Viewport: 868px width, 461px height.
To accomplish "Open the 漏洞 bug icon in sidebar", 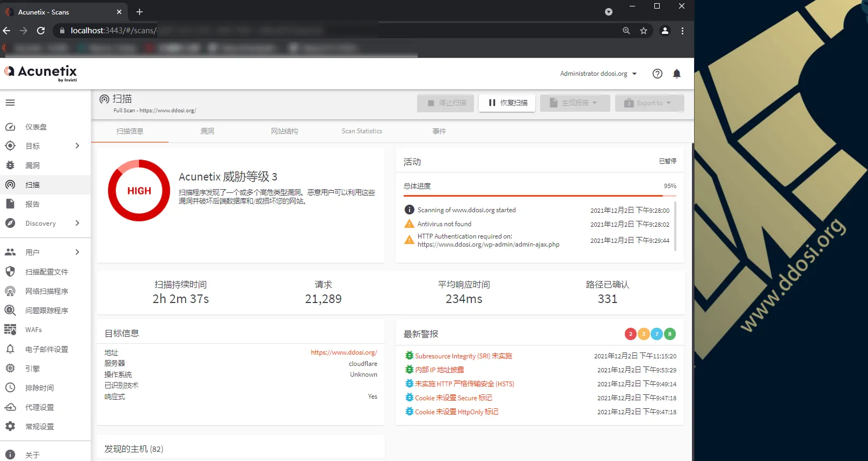I will (10, 165).
